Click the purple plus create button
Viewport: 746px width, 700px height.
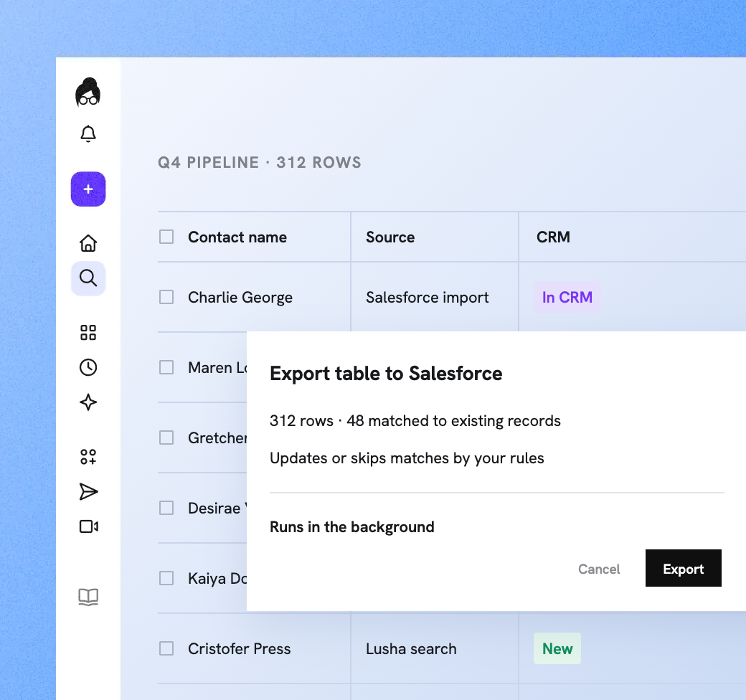click(x=88, y=189)
